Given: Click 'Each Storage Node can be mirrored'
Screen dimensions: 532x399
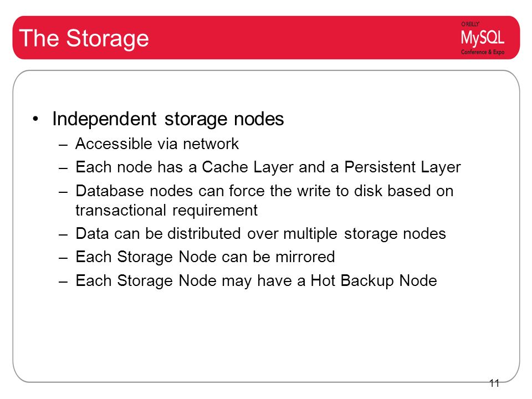Looking at the screenshot, I should click(x=205, y=257).
